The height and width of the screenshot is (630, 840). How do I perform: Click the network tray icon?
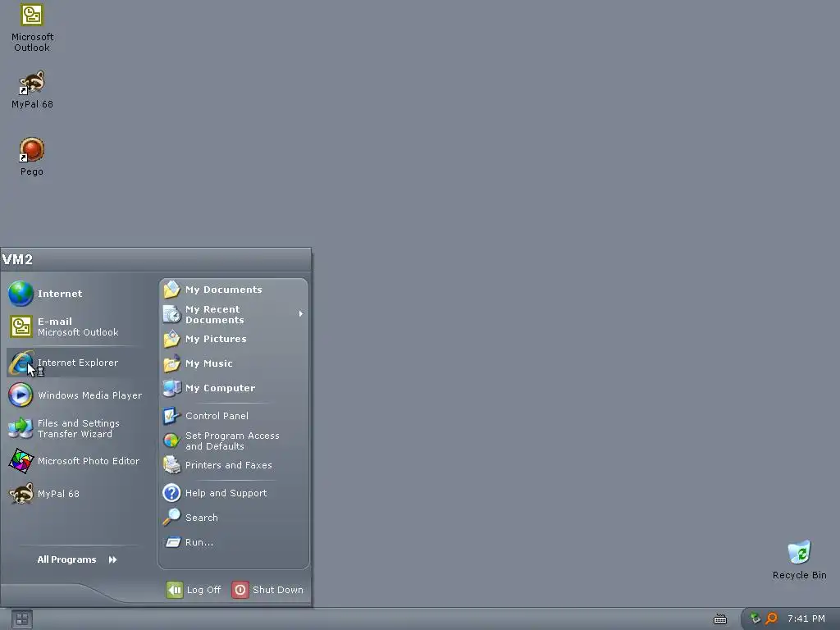click(756, 619)
